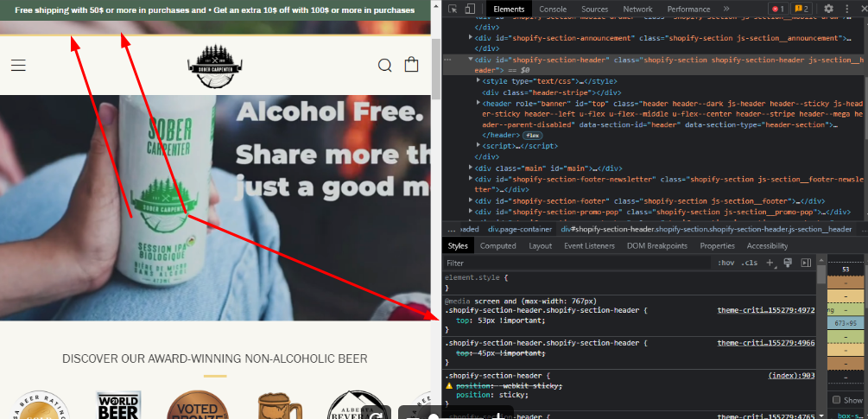Click the 673×95 content box in box model

(846, 323)
